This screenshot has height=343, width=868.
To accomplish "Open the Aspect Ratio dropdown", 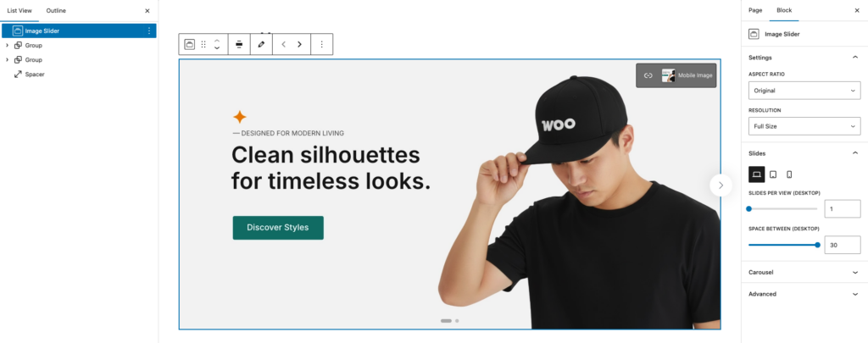I will click(x=804, y=90).
